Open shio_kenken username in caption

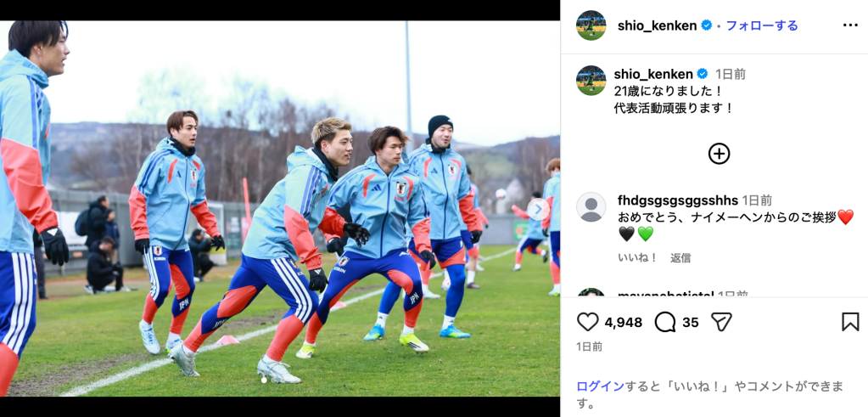(x=653, y=74)
